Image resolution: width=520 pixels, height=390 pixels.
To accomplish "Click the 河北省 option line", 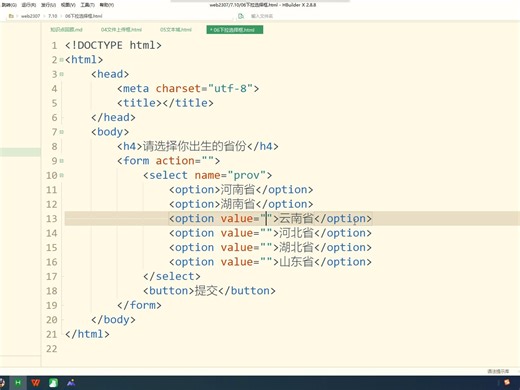I will click(x=270, y=233).
